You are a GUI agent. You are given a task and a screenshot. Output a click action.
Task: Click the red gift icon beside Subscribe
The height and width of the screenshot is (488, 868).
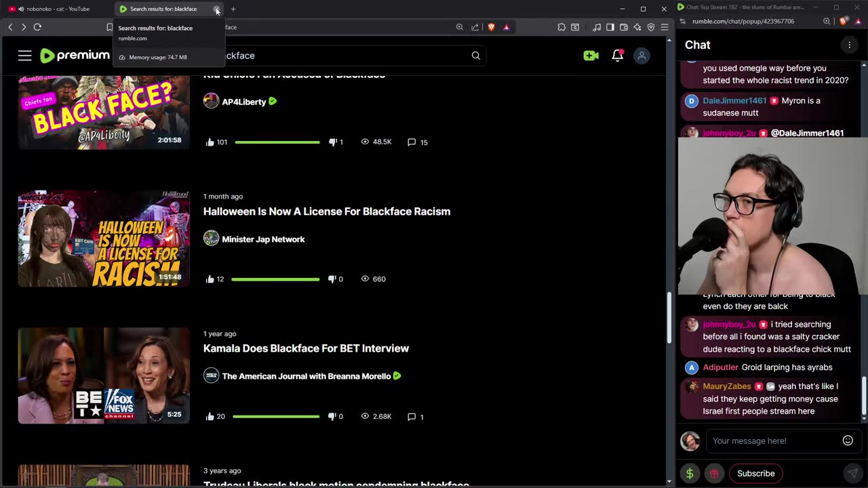click(x=714, y=474)
